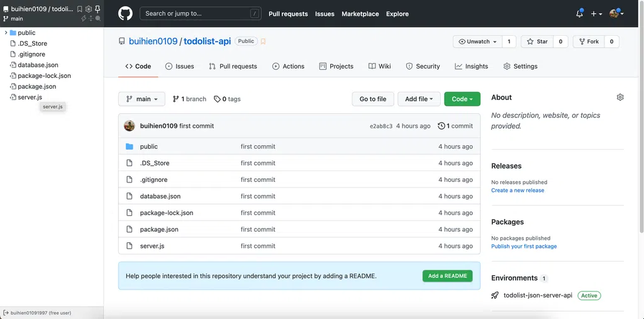Open the green Code dropdown

[x=462, y=99]
